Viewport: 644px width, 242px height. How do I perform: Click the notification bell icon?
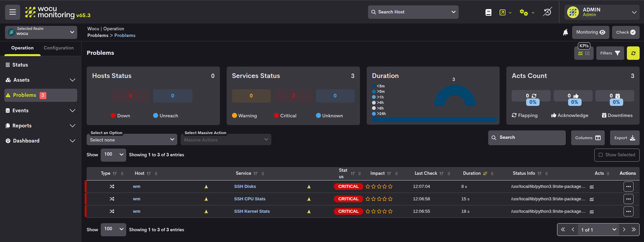565,32
